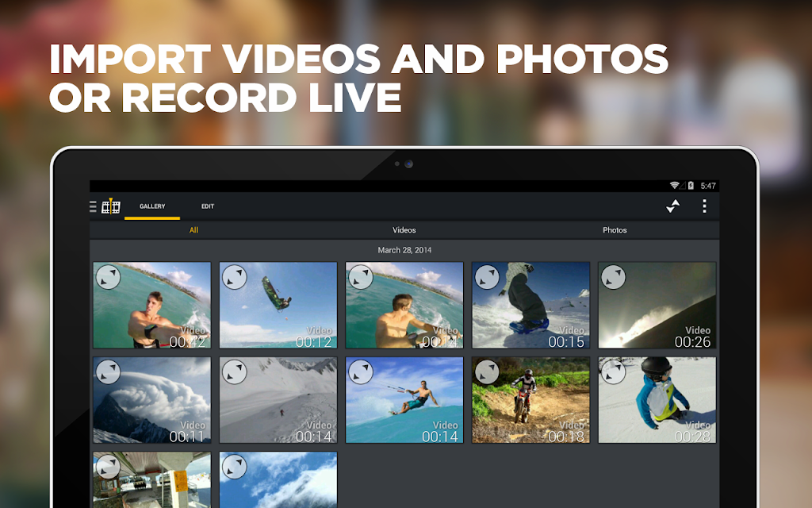Open the hamburger navigation drawer icon

(93, 206)
